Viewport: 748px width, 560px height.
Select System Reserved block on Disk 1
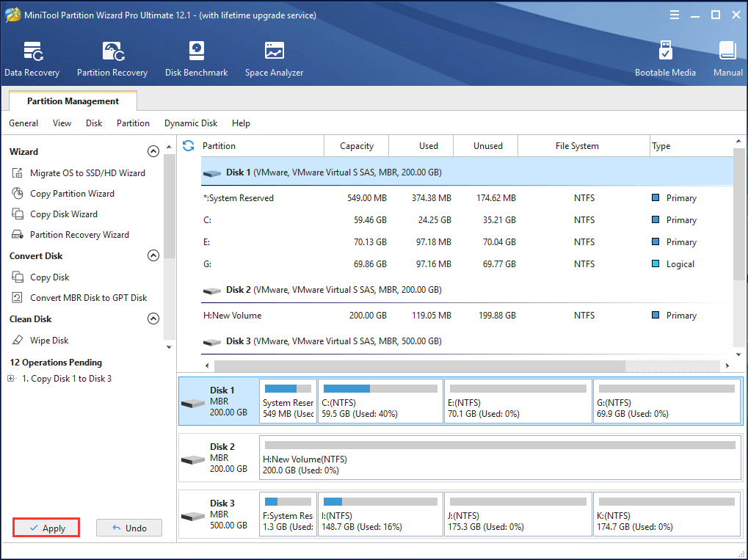(x=288, y=401)
